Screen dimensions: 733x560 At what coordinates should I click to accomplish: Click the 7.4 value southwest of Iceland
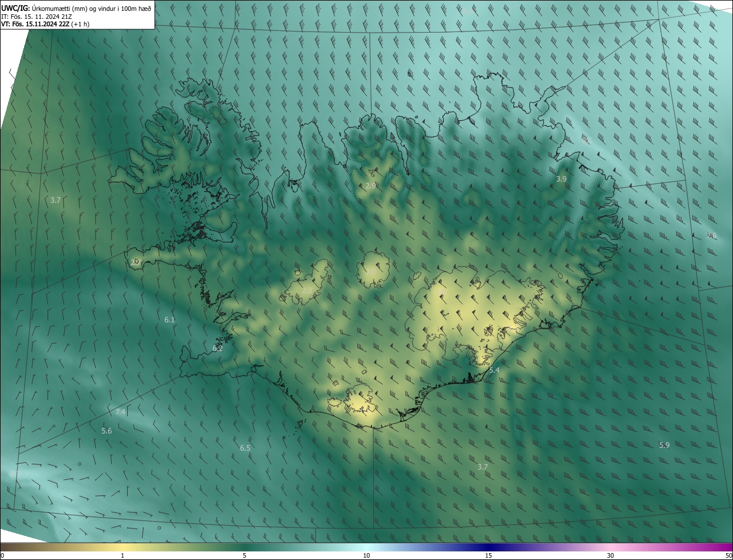(120, 412)
